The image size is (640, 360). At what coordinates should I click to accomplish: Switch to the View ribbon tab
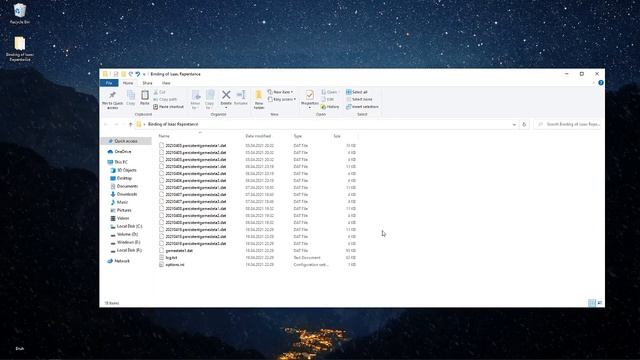166,83
